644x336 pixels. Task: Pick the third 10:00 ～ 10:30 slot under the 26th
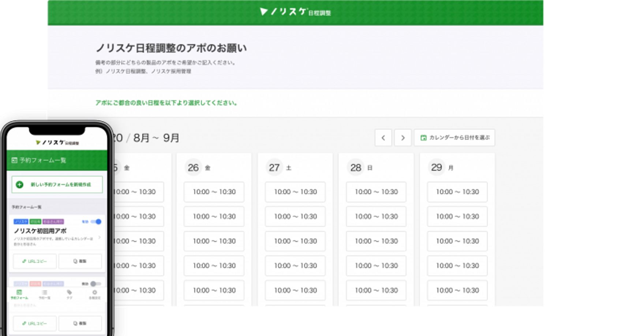(214, 241)
